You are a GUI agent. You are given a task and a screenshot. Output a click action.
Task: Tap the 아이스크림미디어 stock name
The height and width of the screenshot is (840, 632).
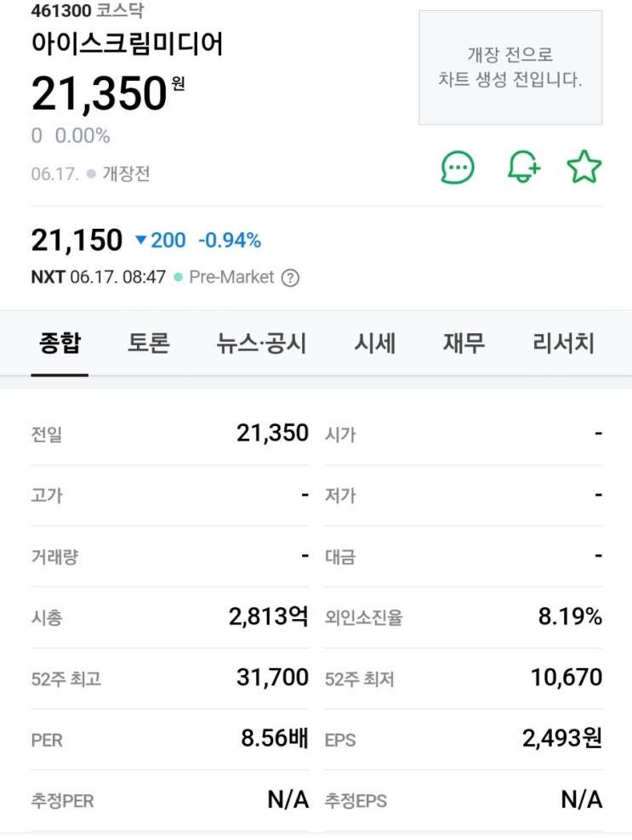pyautogui.click(x=128, y=43)
